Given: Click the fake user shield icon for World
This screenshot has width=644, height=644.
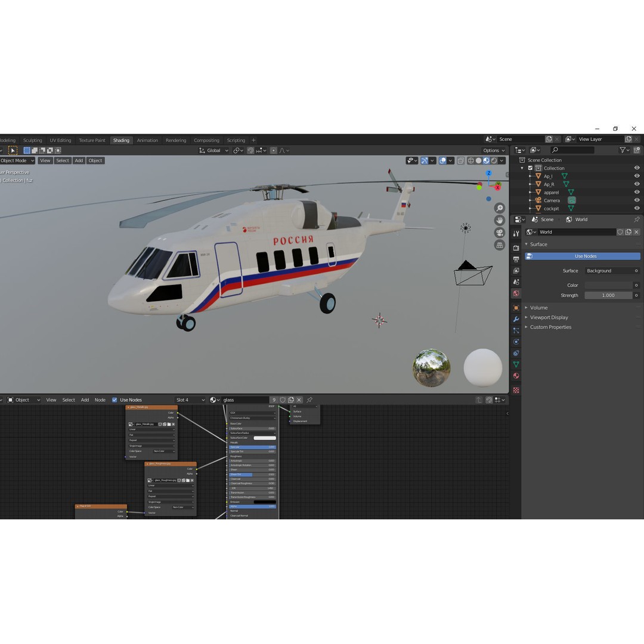Looking at the screenshot, I should 620,232.
